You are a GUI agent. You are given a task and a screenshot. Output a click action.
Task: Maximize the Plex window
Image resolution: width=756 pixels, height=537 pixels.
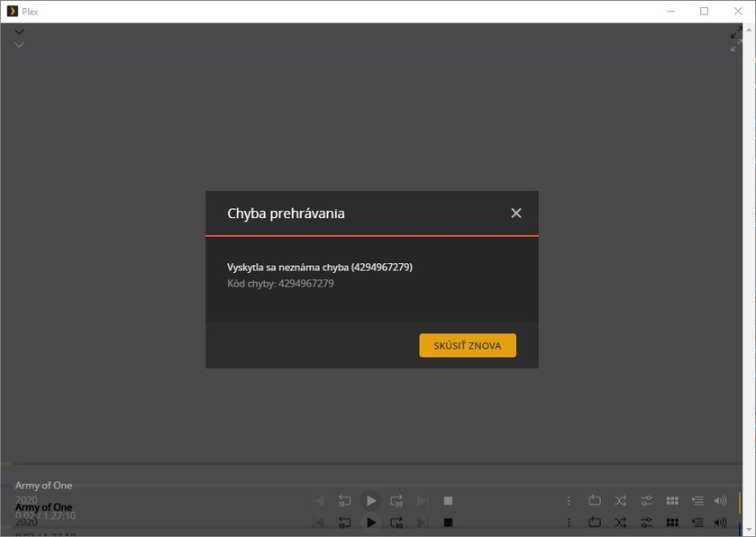[x=704, y=11]
